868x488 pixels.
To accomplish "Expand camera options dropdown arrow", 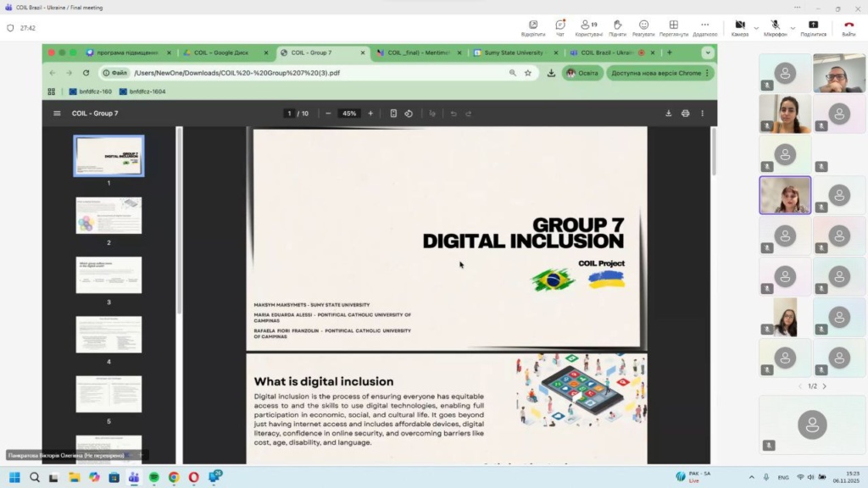I will [755, 27].
